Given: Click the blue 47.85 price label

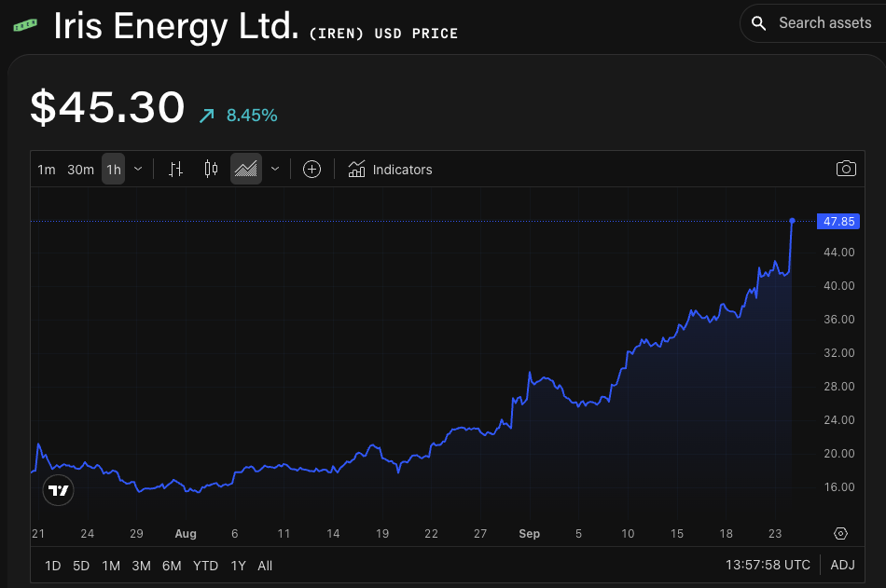Looking at the screenshot, I should point(838,221).
